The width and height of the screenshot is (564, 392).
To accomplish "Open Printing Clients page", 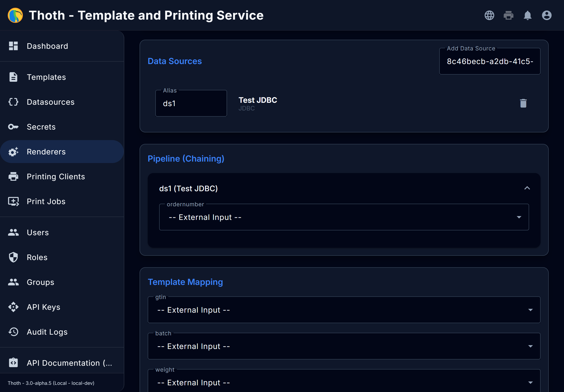I will [62, 176].
